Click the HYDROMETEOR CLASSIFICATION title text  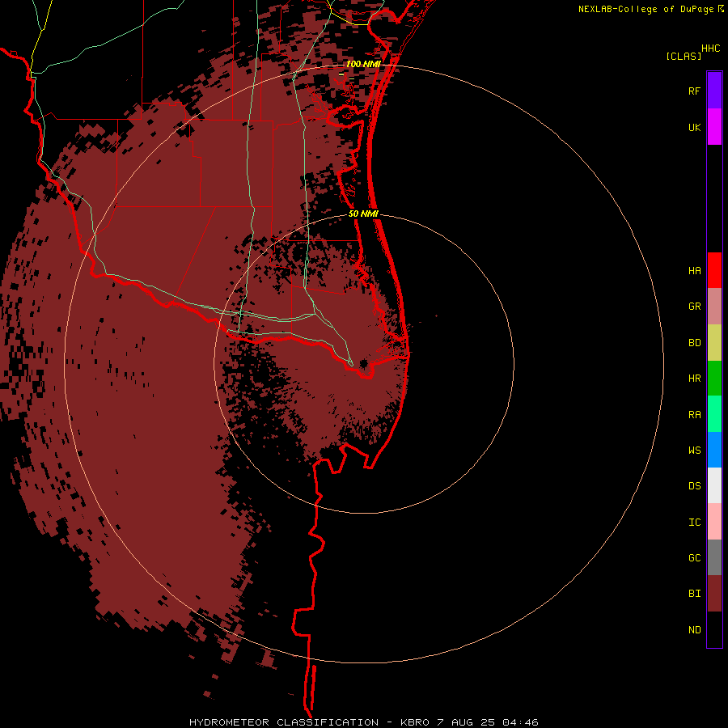(284, 722)
